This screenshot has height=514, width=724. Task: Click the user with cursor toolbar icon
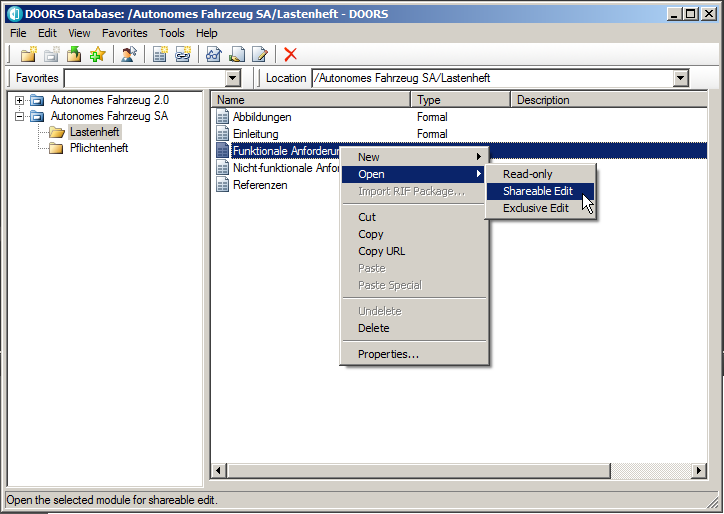[129, 55]
